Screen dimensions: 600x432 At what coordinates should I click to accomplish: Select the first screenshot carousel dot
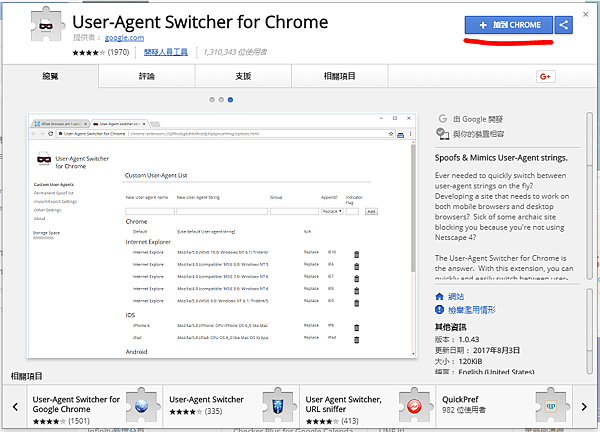(x=212, y=100)
